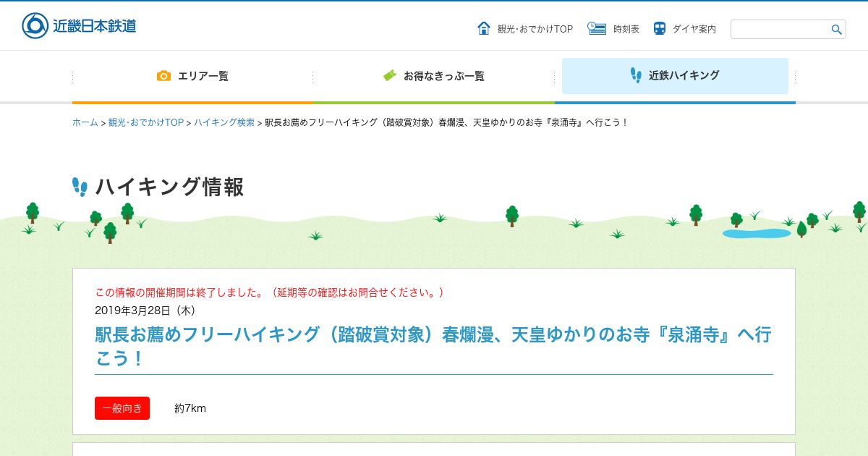Screen dimensions: 868x456
Task: Click the hike title in the breadcrumb
Action: tap(447, 122)
